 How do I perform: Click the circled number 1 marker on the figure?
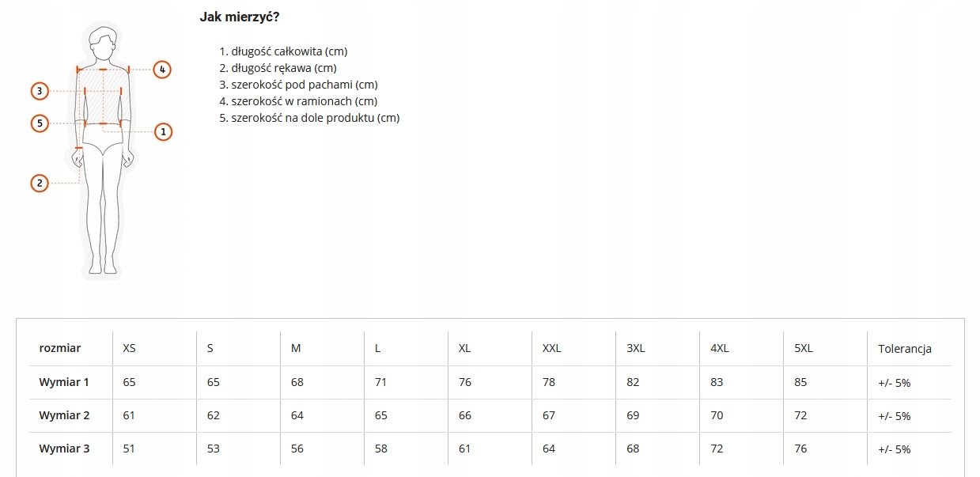click(163, 131)
